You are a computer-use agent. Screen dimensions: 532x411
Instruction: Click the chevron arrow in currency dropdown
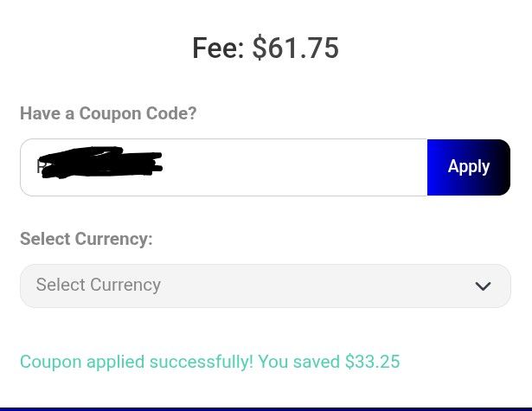point(483,286)
